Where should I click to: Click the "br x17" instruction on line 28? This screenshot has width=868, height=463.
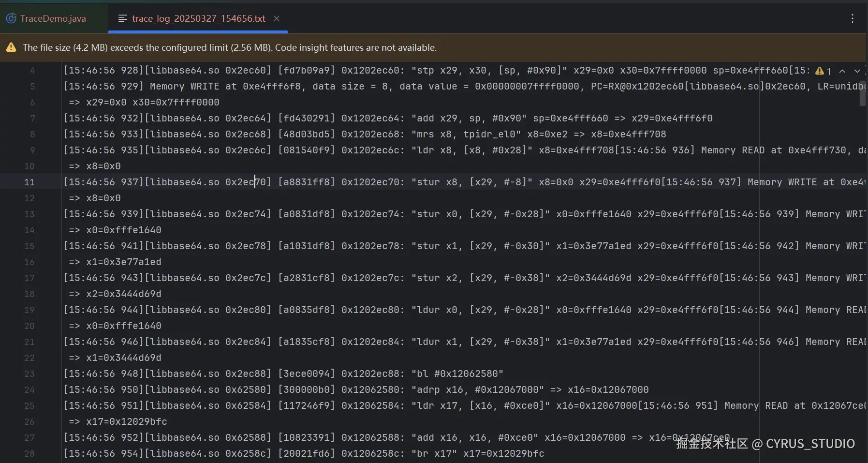tap(434, 453)
